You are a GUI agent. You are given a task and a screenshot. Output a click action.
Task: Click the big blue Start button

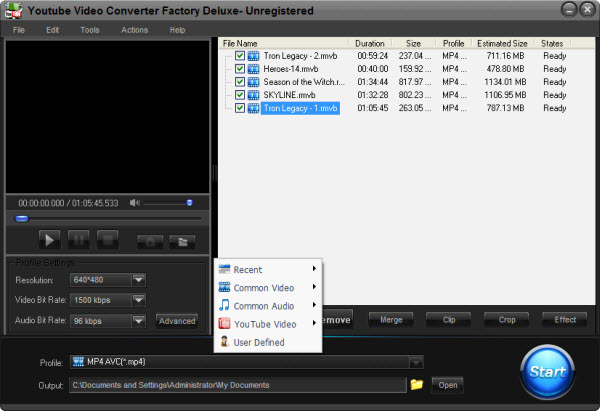click(548, 372)
